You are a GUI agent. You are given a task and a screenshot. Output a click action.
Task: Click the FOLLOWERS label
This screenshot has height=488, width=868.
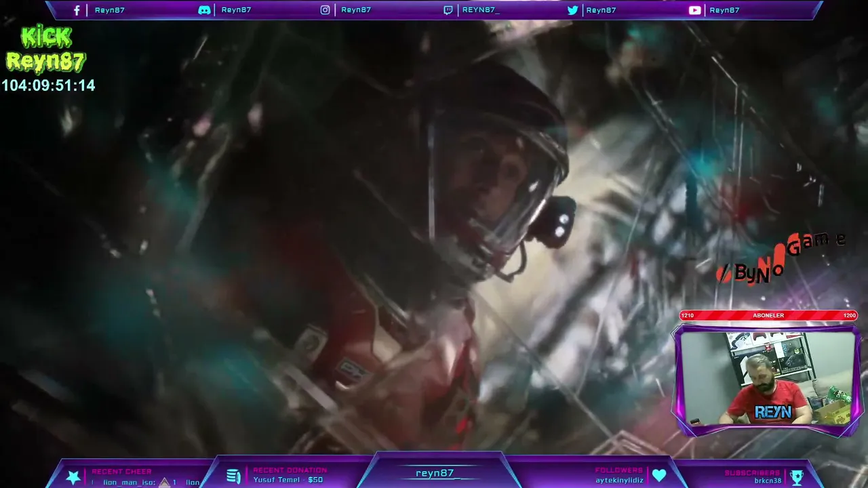pyautogui.click(x=619, y=470)
